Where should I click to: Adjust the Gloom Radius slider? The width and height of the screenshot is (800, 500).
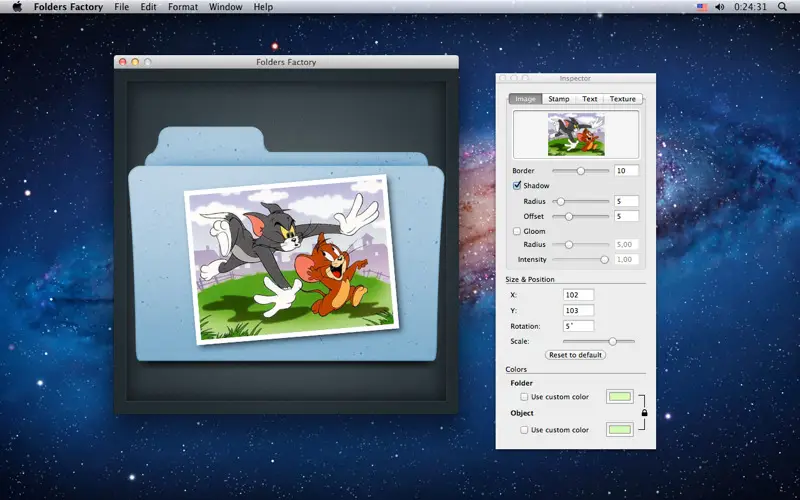point(581,244)
